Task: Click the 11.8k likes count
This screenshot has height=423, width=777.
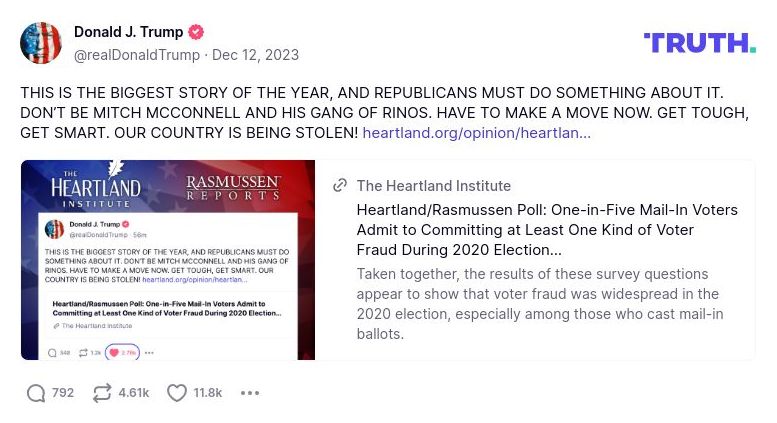Action: tap(208, 393)
